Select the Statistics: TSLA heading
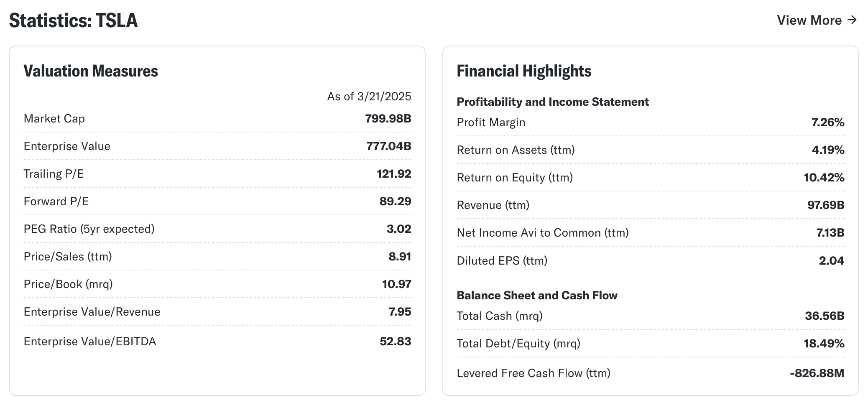This screenshot has height=403, width=868. coord(74,20)
